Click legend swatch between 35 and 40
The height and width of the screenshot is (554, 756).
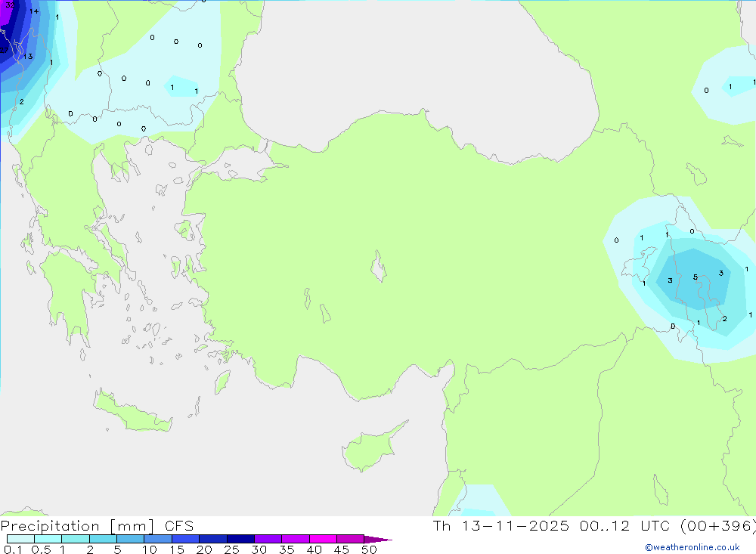[x=296, y=539]
